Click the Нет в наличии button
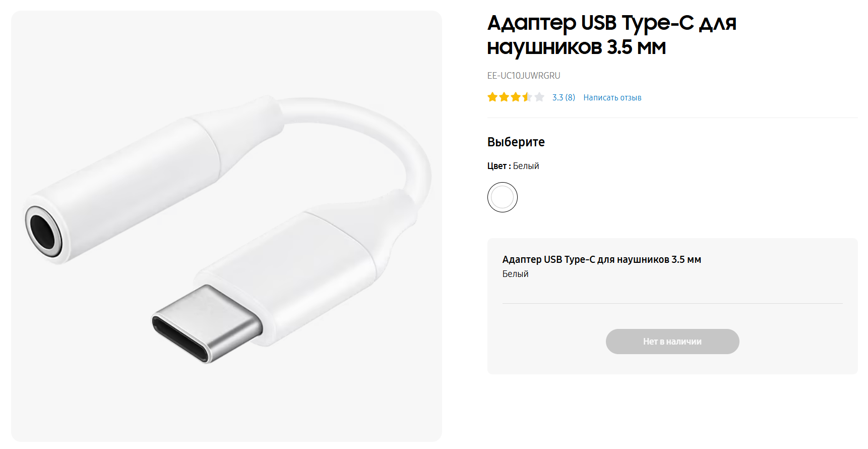Viewport: 868px width, 449px height. (x=672, y=342)
